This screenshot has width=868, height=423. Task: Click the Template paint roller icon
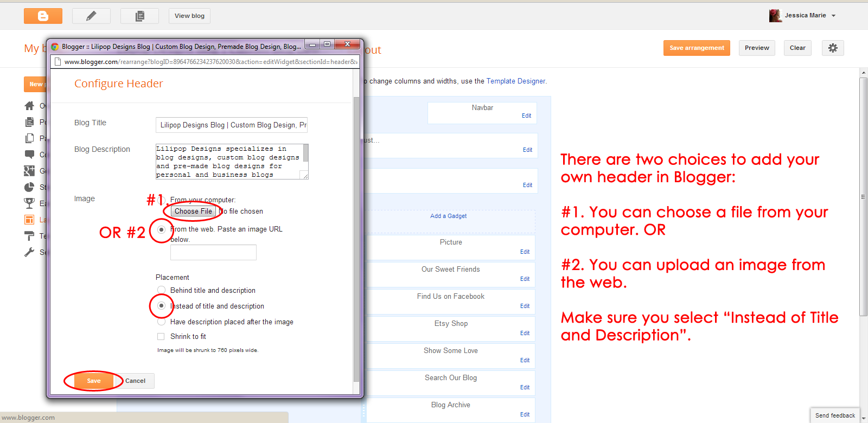(29, 236)
